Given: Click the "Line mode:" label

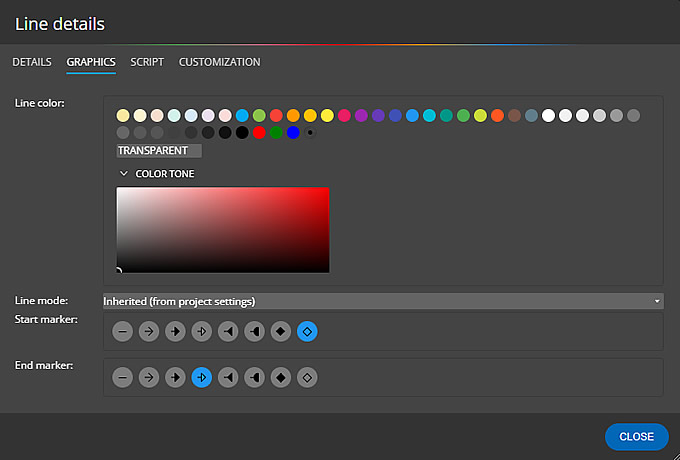Looking at the screenshot, I should pos(41,301).
